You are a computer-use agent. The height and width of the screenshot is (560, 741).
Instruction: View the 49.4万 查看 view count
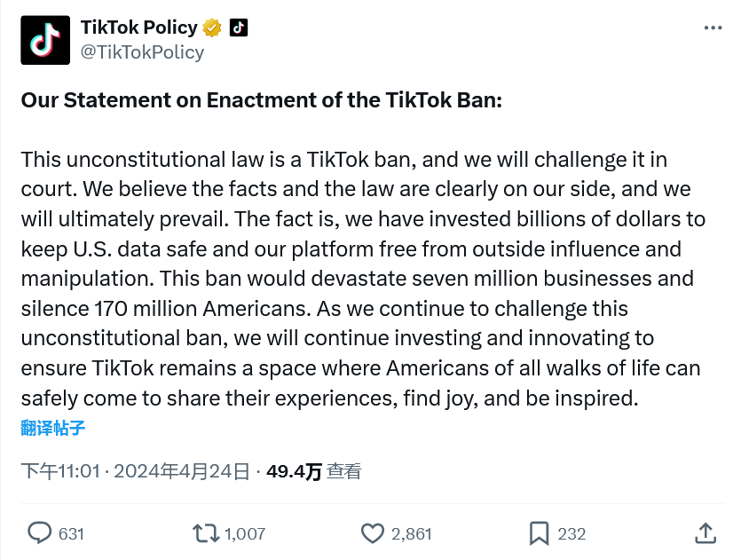coord(313,471)
